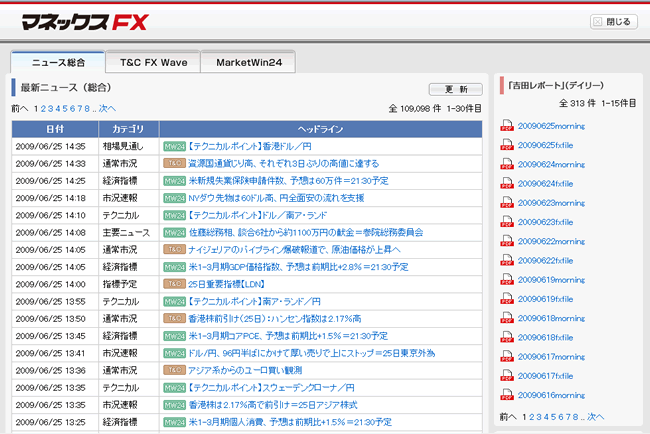Screen dimensions: 650x434
Task: Open PDF icon for 20090624fxfile
Action: coord(507,183)
